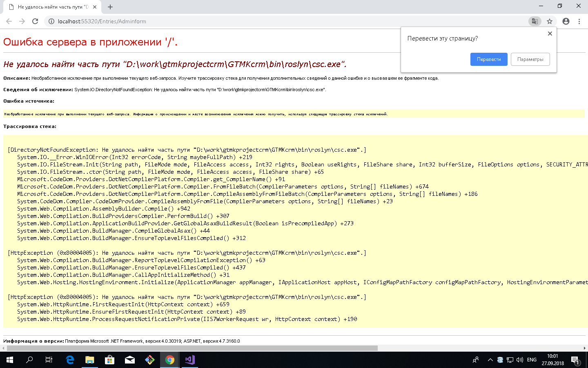Open the clock and calendar 10:01
The image size is (588, 368).
coord(553,360)
